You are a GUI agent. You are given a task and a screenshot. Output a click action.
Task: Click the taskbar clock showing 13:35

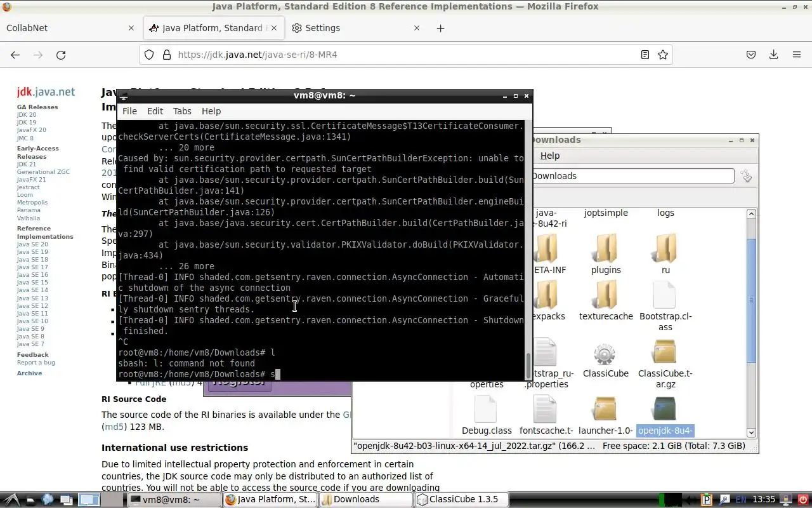[764, 500]
